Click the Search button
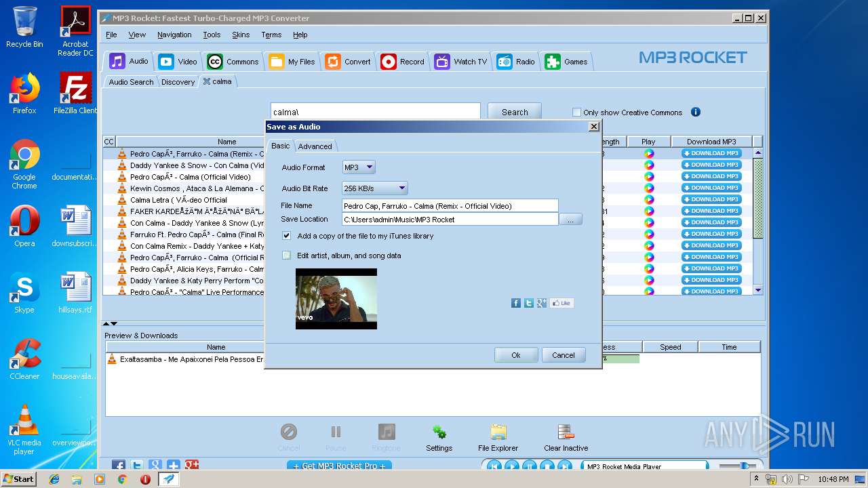The height and width of the screenshot is (488, 868). click(514, 112)
